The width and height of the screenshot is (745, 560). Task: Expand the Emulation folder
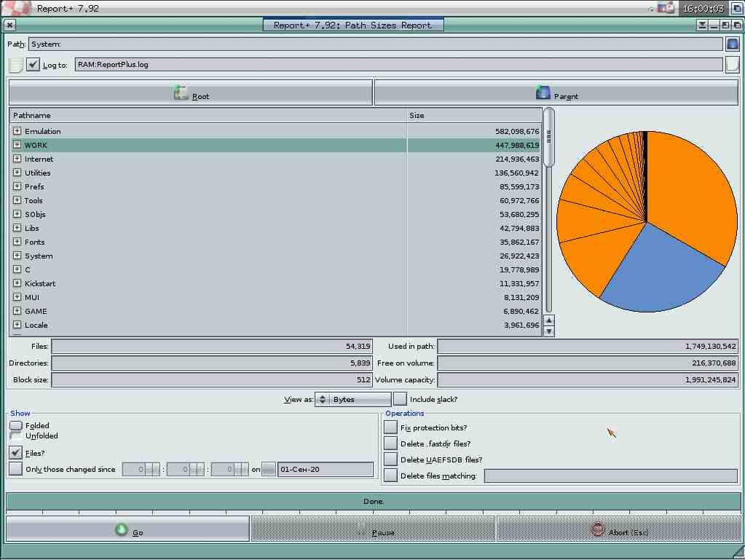coord(17,131)
